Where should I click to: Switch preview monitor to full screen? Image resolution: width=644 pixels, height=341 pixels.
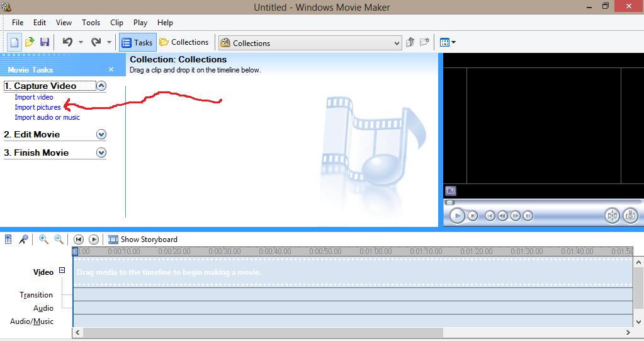(451, 191)
